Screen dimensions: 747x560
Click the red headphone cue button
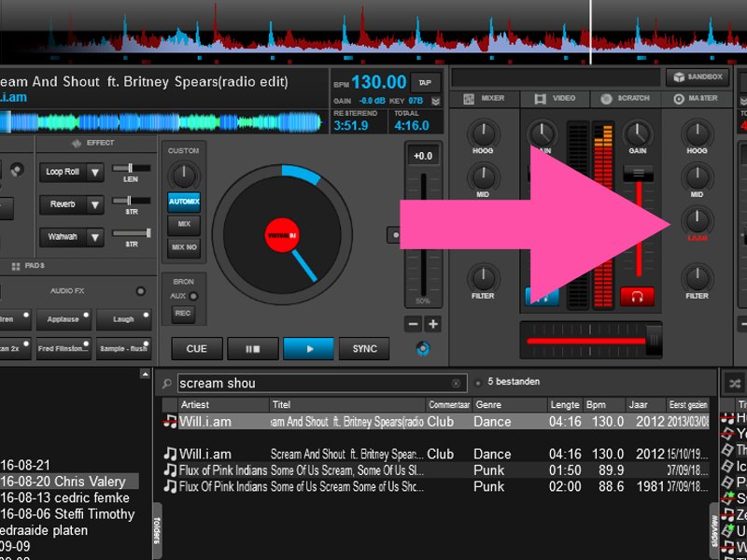point(637,296)
